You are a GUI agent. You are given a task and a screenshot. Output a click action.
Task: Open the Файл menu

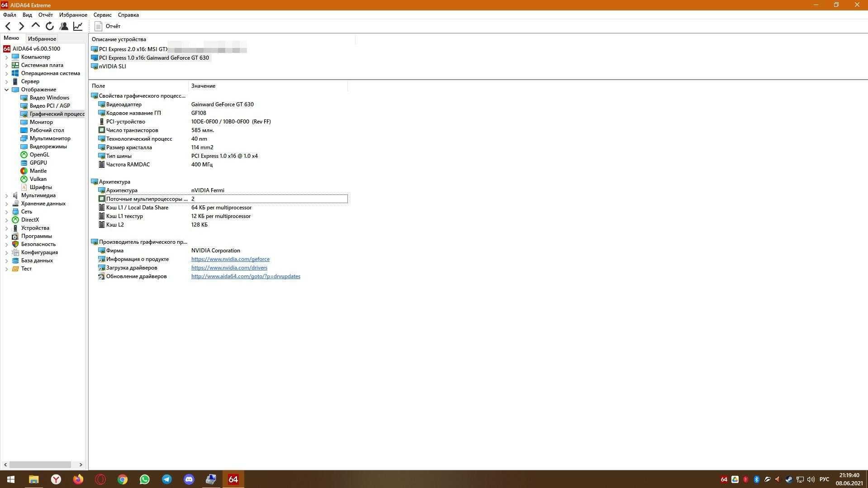tap(9, 15)
